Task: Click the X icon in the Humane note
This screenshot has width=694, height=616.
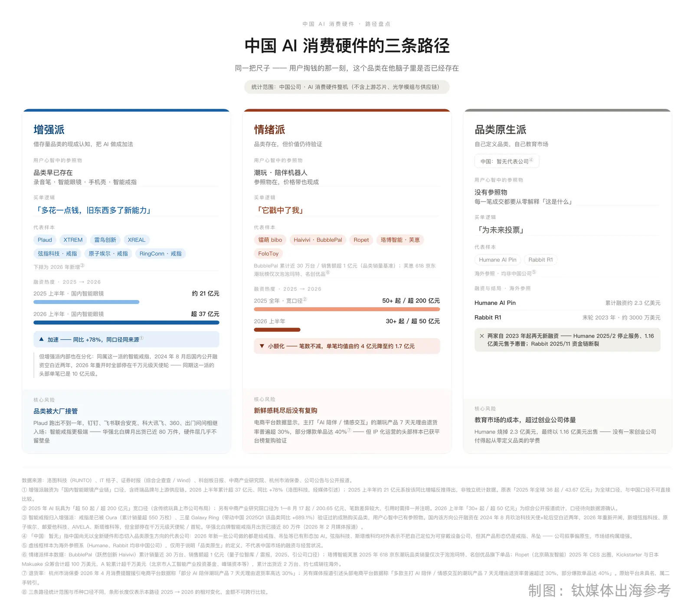Action: click(482, 336)
